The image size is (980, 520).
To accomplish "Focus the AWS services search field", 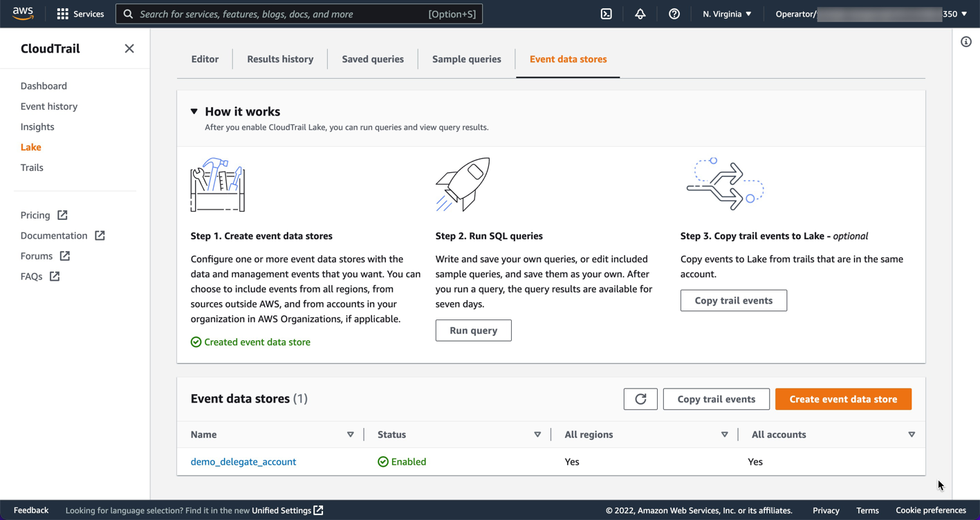I will click(299, 14).
